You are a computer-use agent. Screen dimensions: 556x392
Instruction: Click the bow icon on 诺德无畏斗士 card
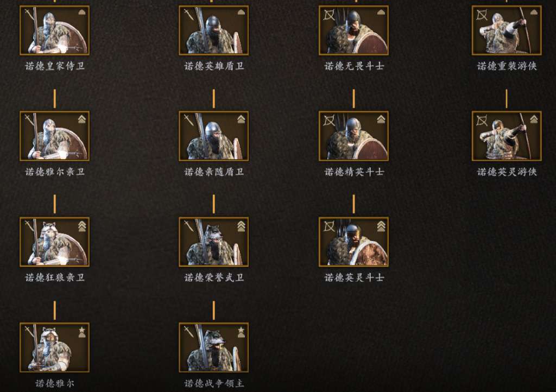tap(329, 15)
